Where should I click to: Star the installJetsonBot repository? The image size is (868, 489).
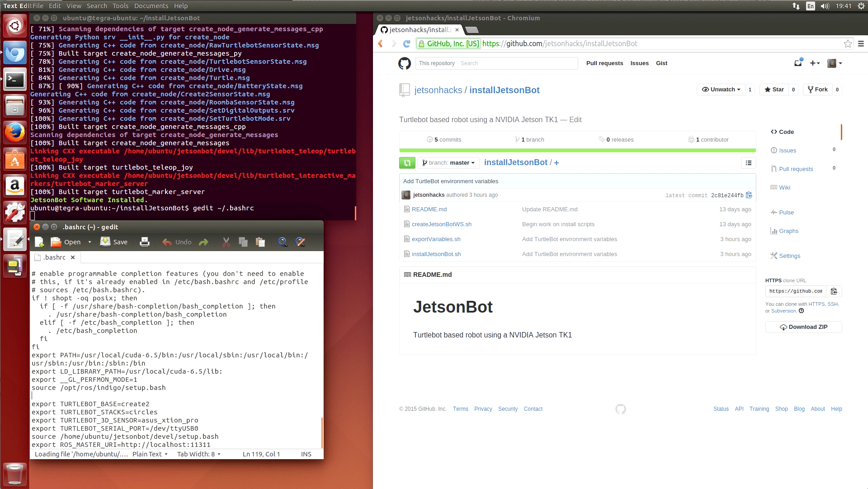(774, 90)
